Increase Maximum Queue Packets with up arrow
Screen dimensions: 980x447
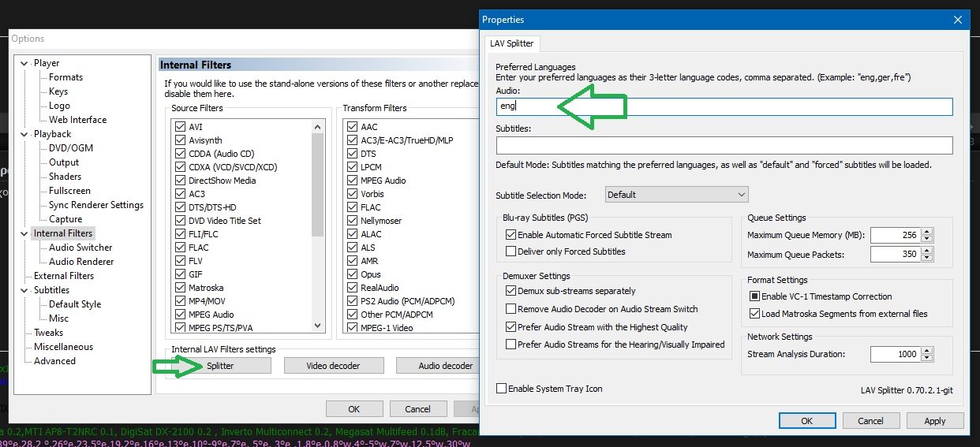tap(927, 251)
